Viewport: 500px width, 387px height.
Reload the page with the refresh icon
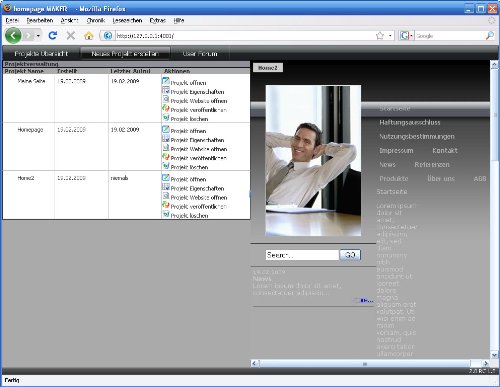(53, 35)
